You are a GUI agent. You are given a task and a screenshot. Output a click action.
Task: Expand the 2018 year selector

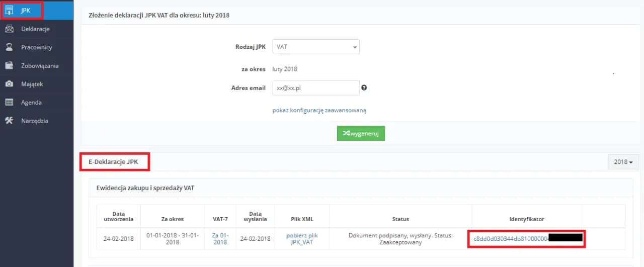tap(623, 162)
